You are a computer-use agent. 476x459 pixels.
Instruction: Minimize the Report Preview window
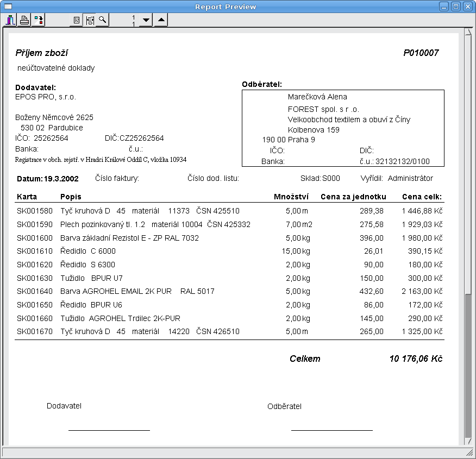[444, 6]
